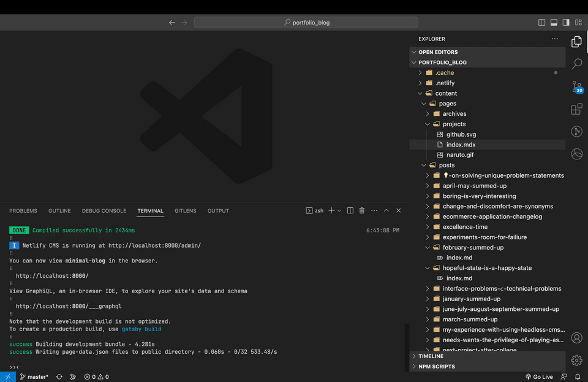This screenshot has height=382, width=588.
Task: Switch to the OUTPUT tab
Action: click(218, 211)
